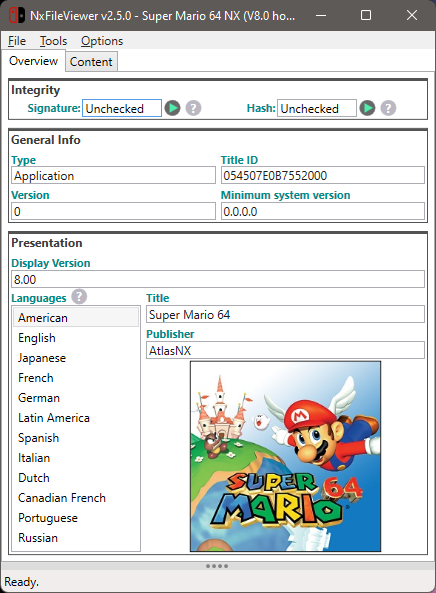
Task: Run the Signature verification play button
Action: point(173,108)
